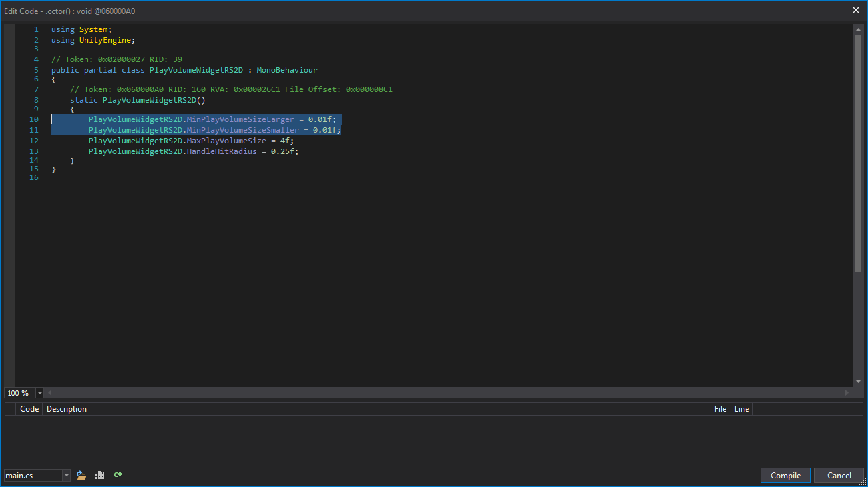Click 'MonoBehaviour' in the class declaration
This screenshot has width=868, height=487.
tap(287, 70)
